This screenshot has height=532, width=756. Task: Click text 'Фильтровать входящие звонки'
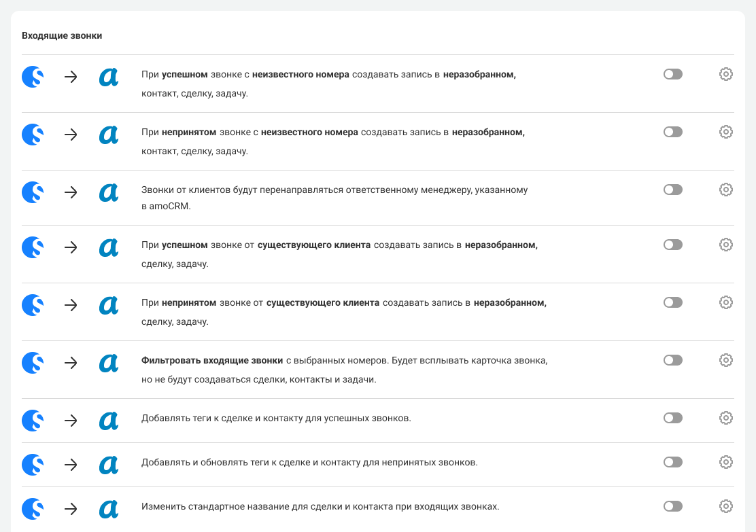pos(212,361)
